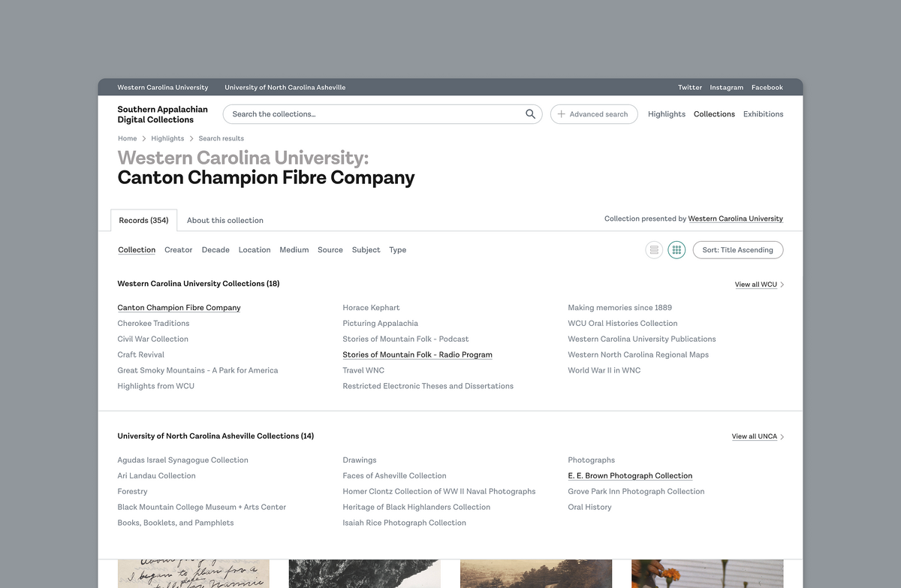The image size is (901, 588).
Task: Open Stories of Mountain Folk - Radio Program
Action: pos(417,354)
